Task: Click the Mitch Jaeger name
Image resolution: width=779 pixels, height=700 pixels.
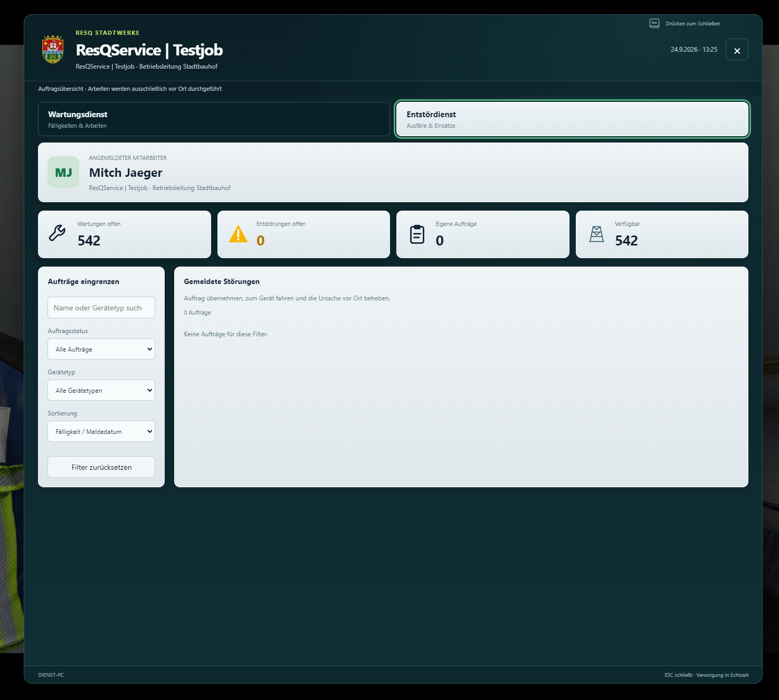Action: click(x=126, y=173)
